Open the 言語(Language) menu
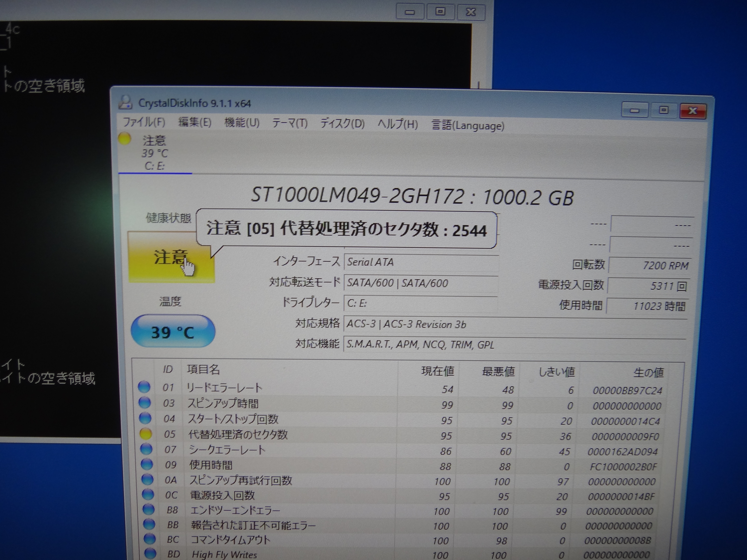This screenshot has height=560, width=747. pos(468,126)
